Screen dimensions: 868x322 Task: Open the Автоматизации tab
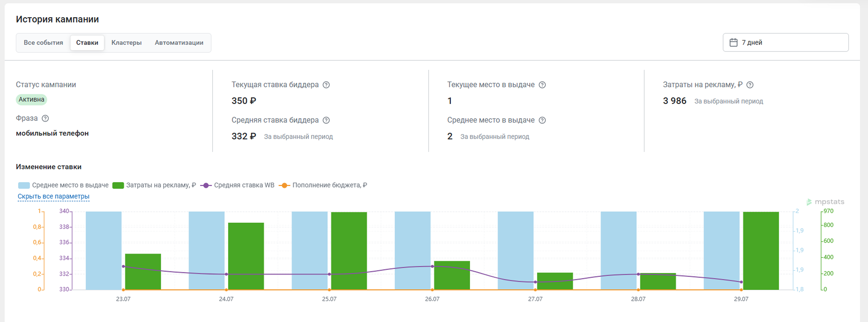point(179,43)
